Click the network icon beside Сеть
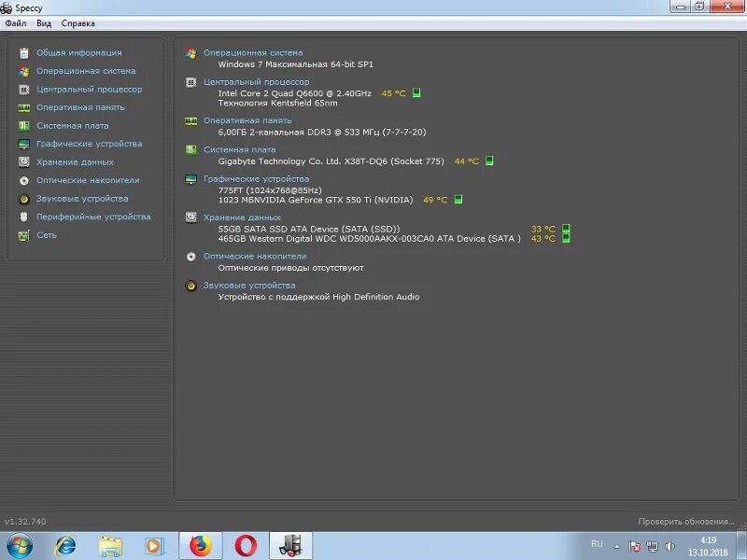This screenshot has width=747, height=560. 24,235
